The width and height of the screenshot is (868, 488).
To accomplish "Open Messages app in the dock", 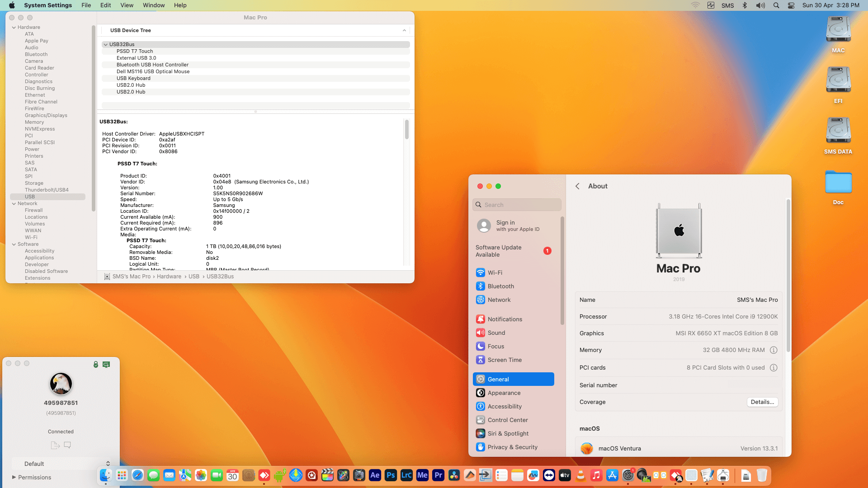I will tap(153, 475).
